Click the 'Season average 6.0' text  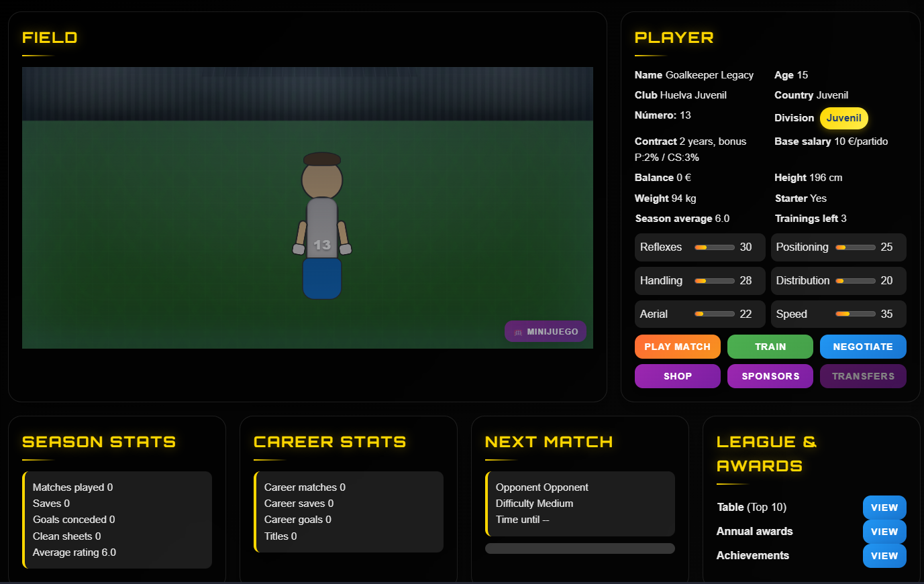coord(682,219)
